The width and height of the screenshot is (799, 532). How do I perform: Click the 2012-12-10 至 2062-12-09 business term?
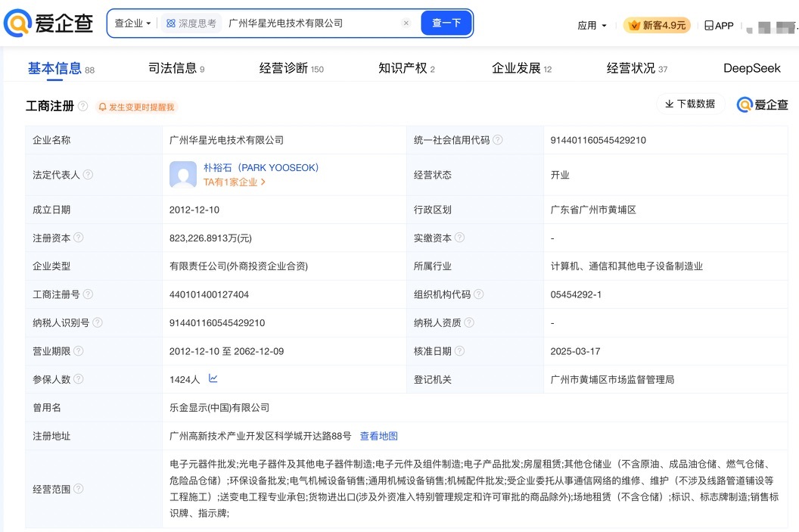[x=226, y=351]
